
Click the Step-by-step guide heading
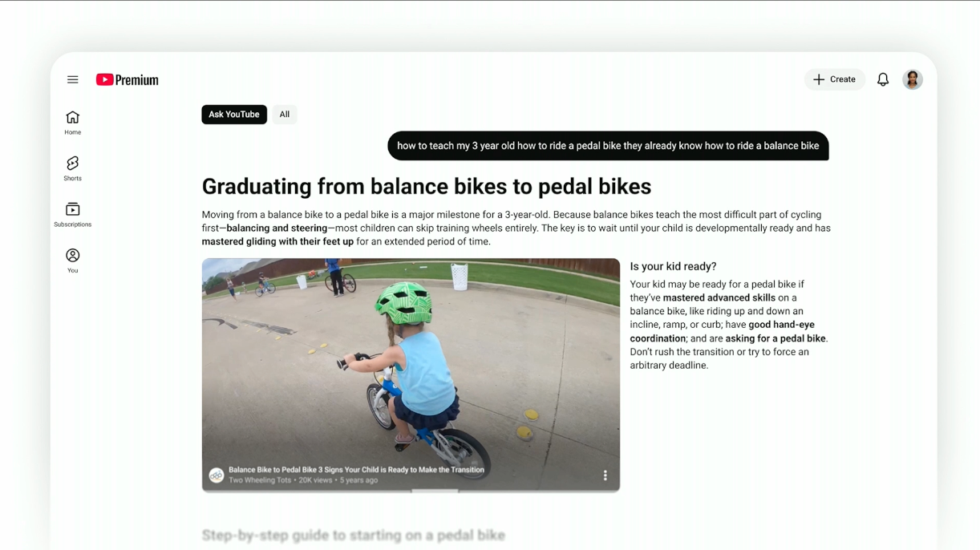[354, 536]
